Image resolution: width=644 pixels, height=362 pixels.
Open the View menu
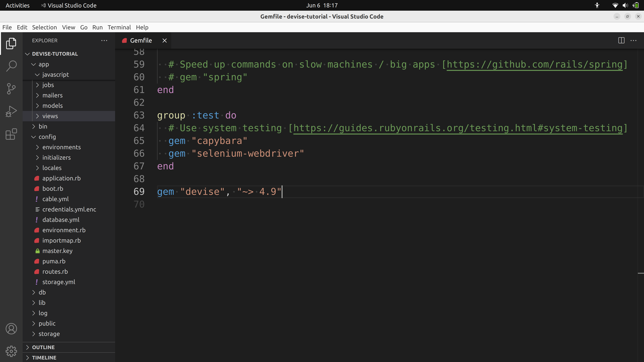coord(69,27)
